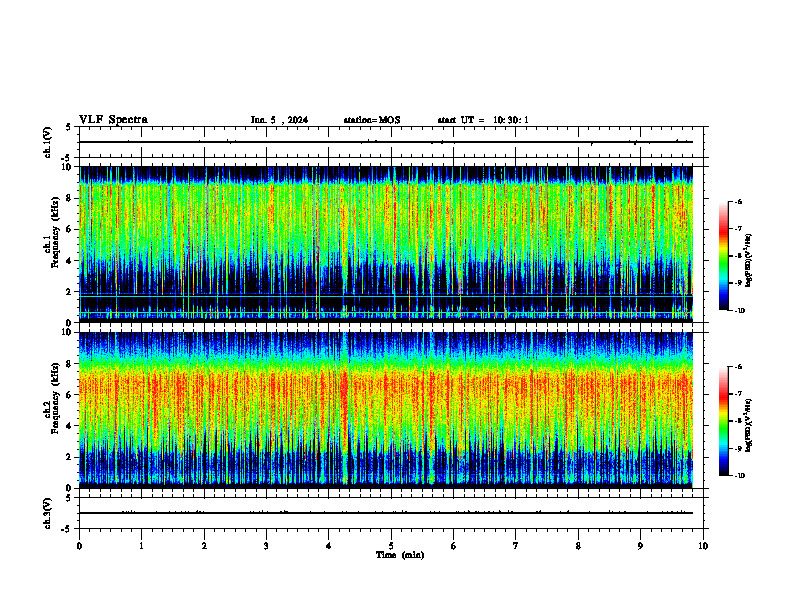Screen dimensions: 792x612
Task: Click the ch.1 spectrogram panel
Action: tap(386, 244)
